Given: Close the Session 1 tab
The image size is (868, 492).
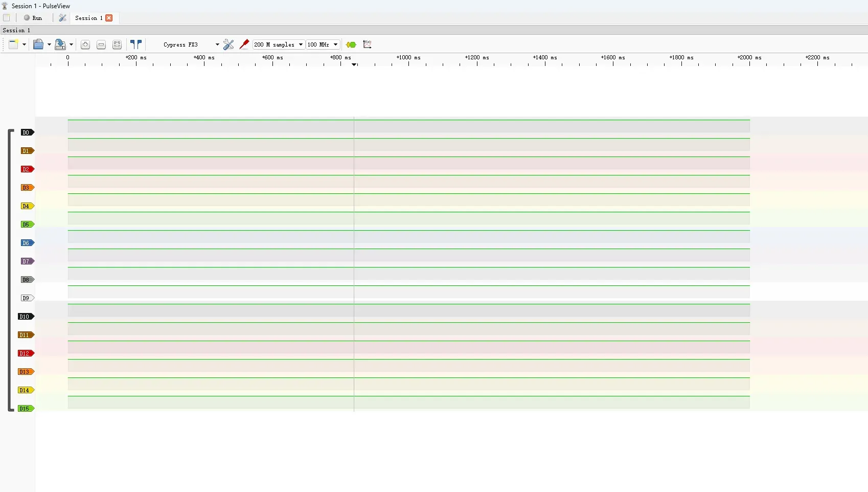Looking at the screenshot, I should pyautogui.click(x=109, y=18).
